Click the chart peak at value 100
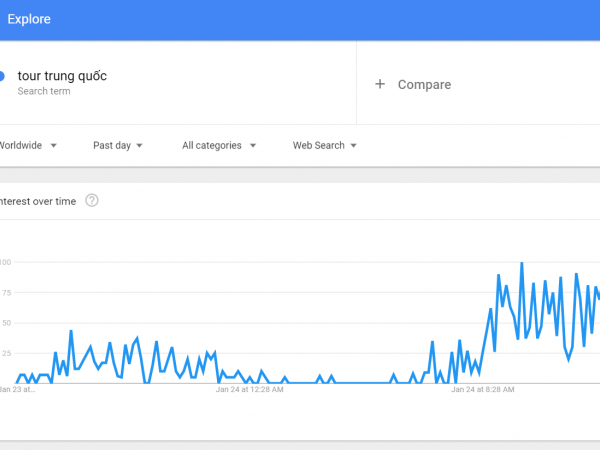This screenshot has width=600, height=450. pos(522,263)
